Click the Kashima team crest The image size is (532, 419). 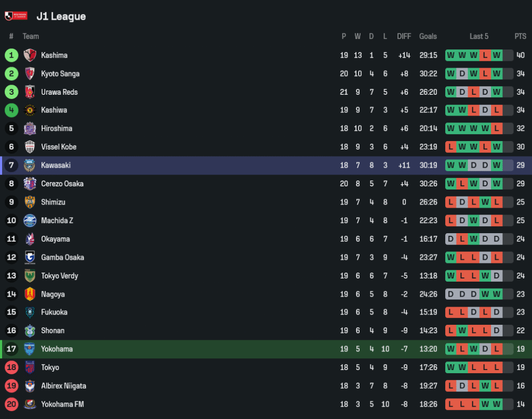(30, 55)
